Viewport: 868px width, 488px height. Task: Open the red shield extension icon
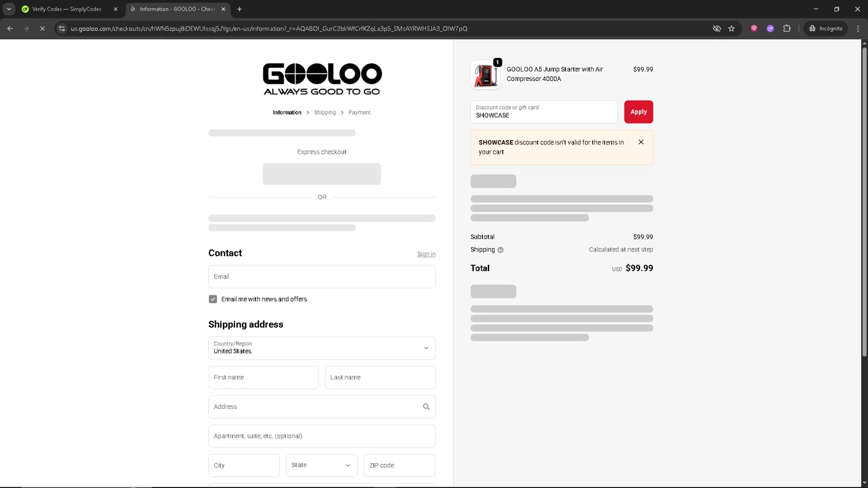754,28
